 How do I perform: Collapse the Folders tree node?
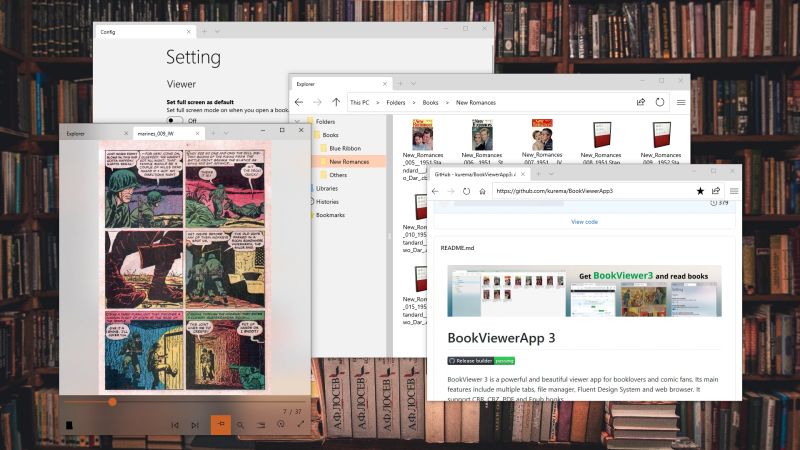298,121
